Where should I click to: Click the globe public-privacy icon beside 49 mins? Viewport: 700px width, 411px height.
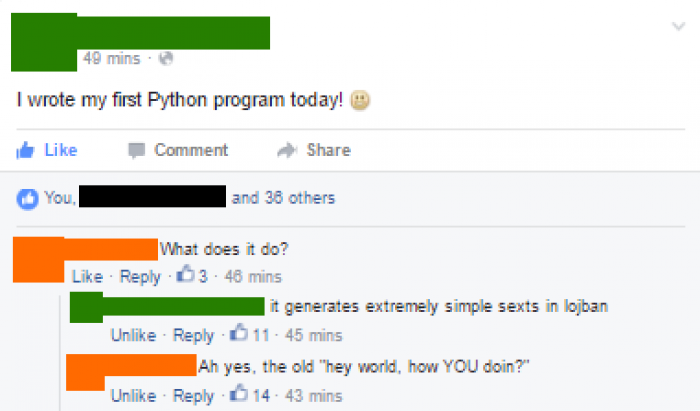[x=166, y=58]
